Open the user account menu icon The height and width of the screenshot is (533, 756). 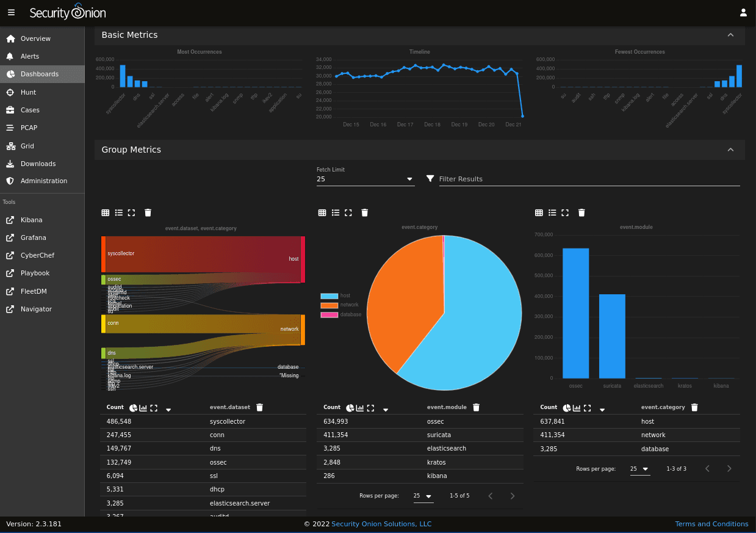pos(743,12)
